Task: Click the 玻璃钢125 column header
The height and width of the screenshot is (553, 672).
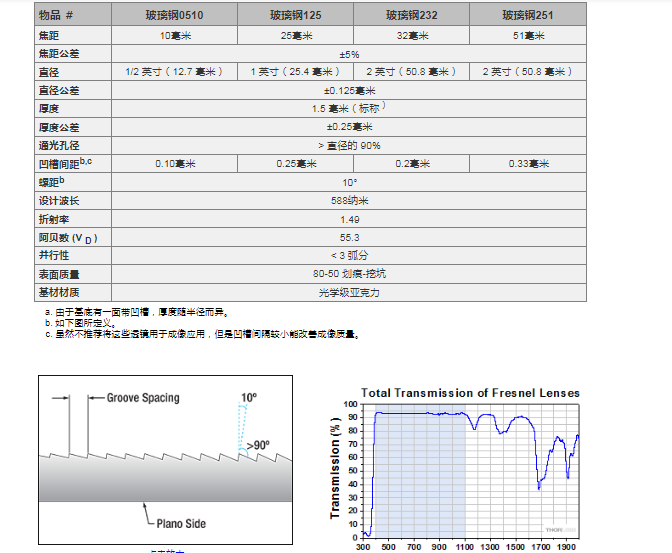Action: click(x=289, y=16)
